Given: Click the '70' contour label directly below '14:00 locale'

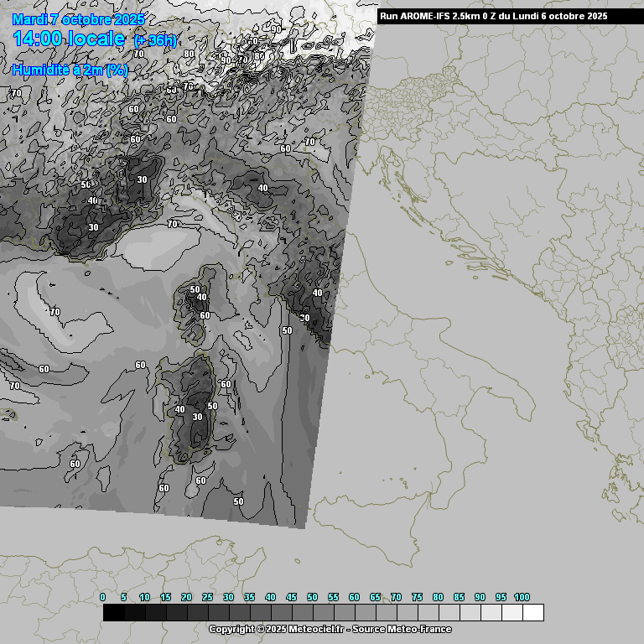Looking at the screenshot, I should (138, 54).
